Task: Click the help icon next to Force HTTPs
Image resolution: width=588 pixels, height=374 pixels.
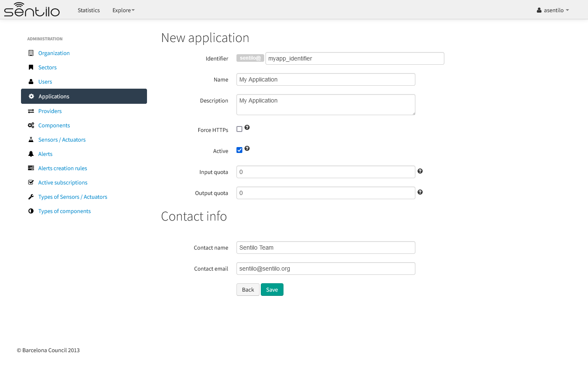Action: [247, 127]
